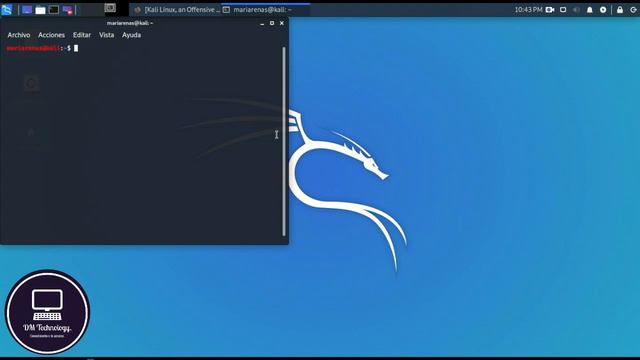
Task: Click the show desktop panel icon
Action: click(x=27, y=10)
